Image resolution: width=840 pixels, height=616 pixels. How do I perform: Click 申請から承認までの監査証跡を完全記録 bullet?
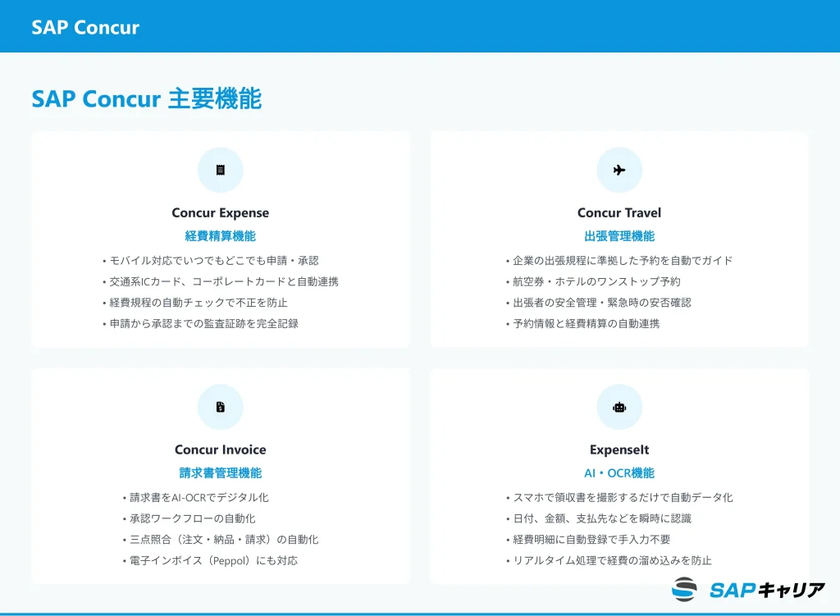coord(200,323)
